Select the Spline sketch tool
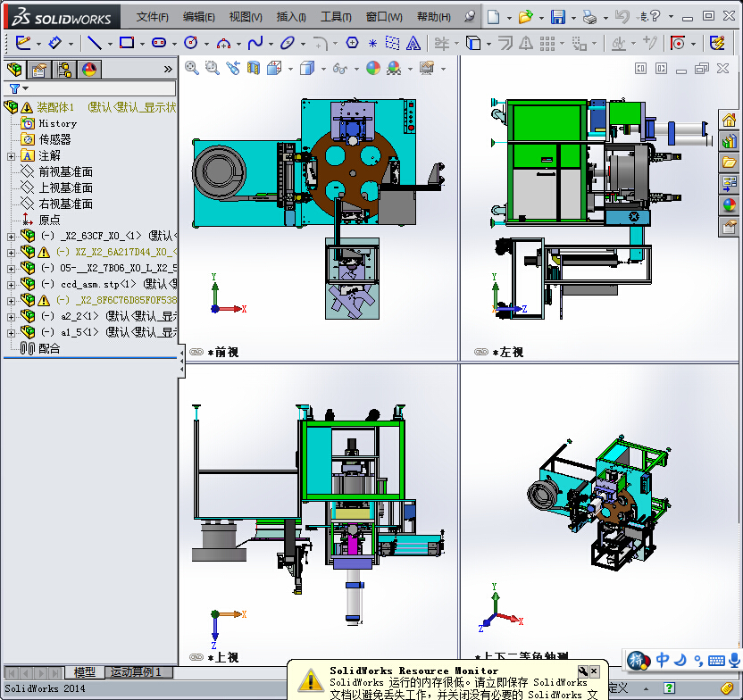 (255, 43)
